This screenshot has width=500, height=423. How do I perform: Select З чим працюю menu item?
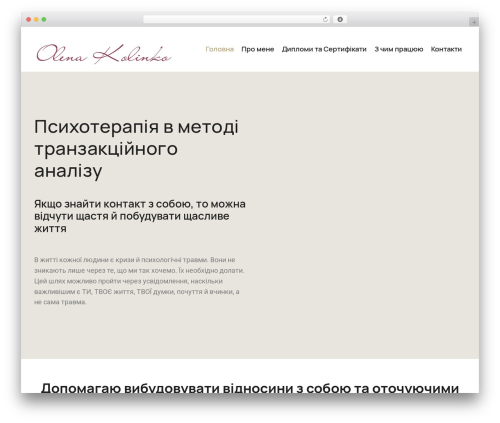[x=399, y=49]
